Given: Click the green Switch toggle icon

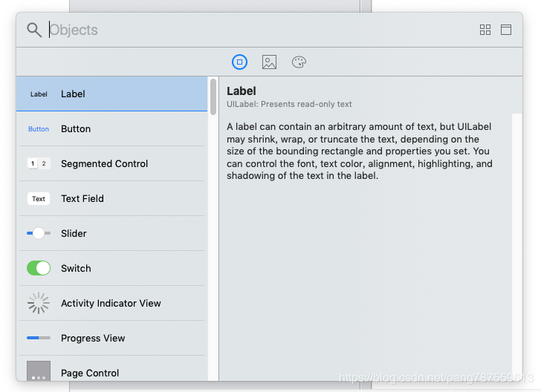Looking at the screenshot, I should [x=39, y=268].
